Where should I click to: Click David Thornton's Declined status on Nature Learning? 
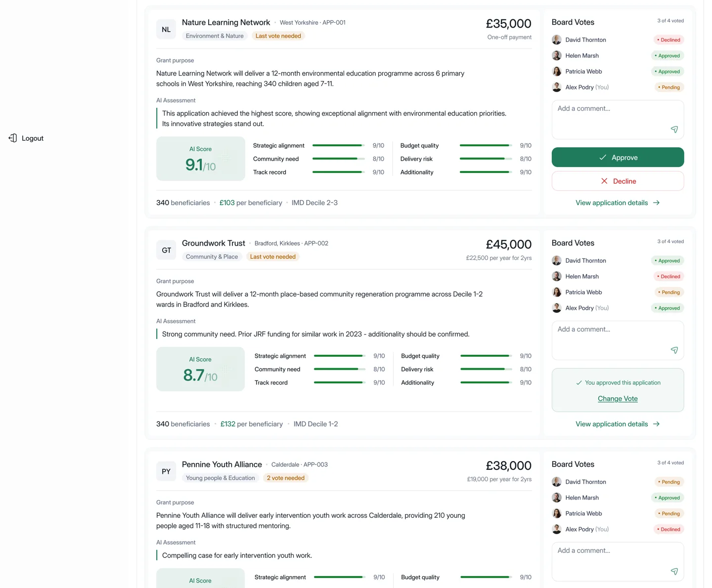coord(668,40)
